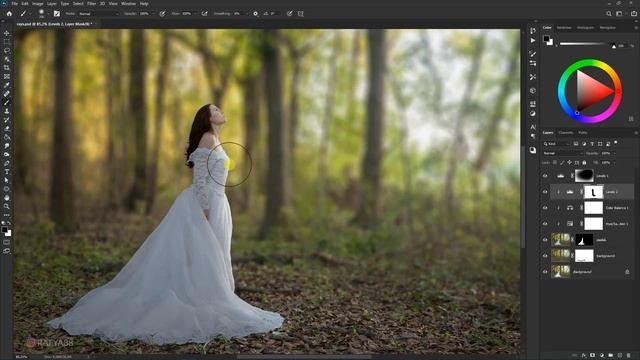The width and height of the screenshot is (640, 360).
Task: Click the create new layer icon
Action: 620,356
